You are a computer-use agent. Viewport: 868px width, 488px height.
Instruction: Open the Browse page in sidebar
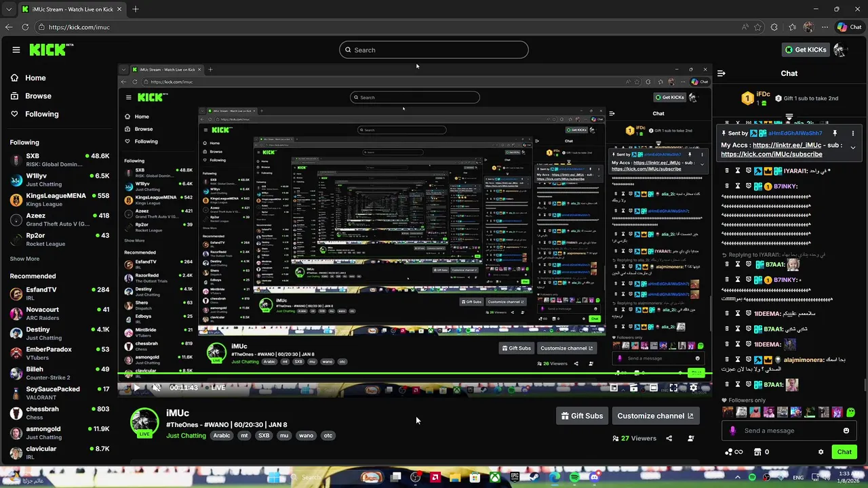[x=31, y=96]
